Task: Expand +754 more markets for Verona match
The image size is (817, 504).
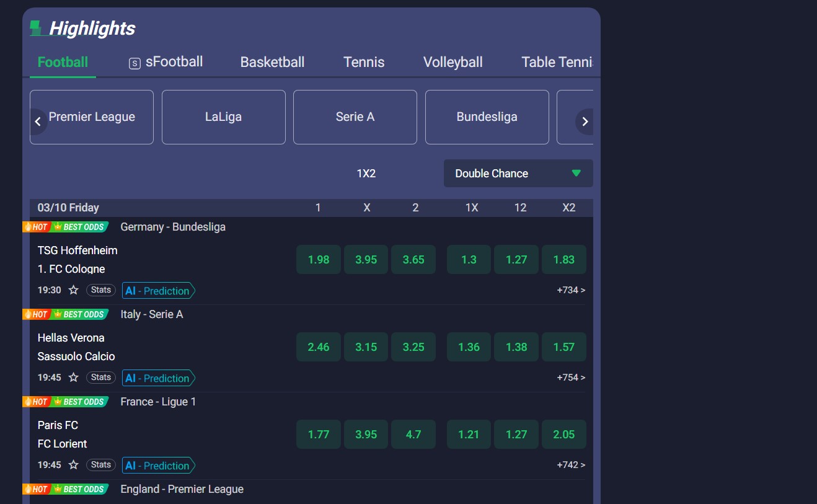Action: pyautogui.click(x=570, y=378)
